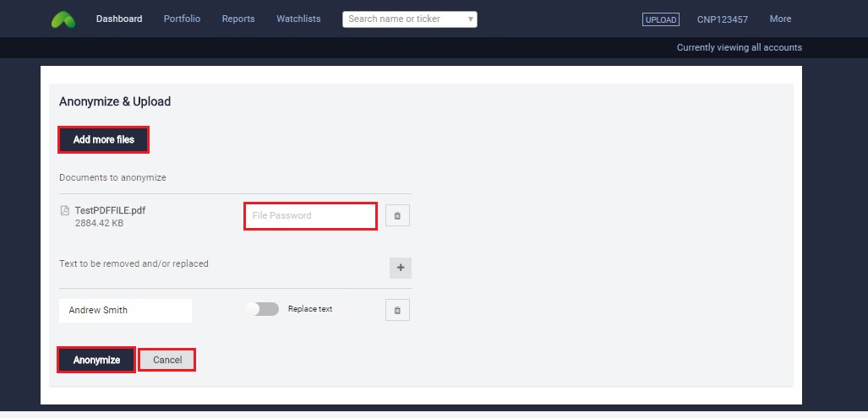This screenshot has width=868, height=418.
Task: Click the PDF file icon beside TestPDFFILE.pdf
Action: pyautogui.click(x=65, y=210)
